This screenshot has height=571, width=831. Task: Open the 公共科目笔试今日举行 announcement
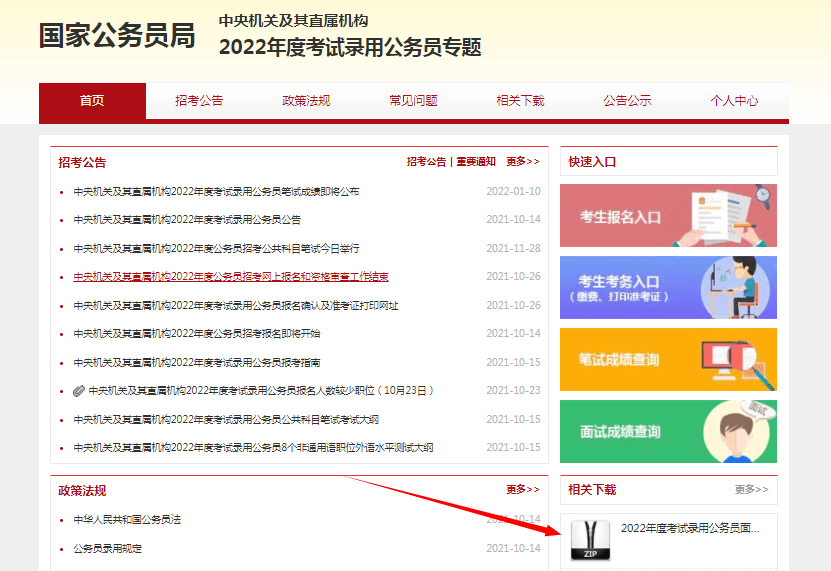click(x=216, y=248)
